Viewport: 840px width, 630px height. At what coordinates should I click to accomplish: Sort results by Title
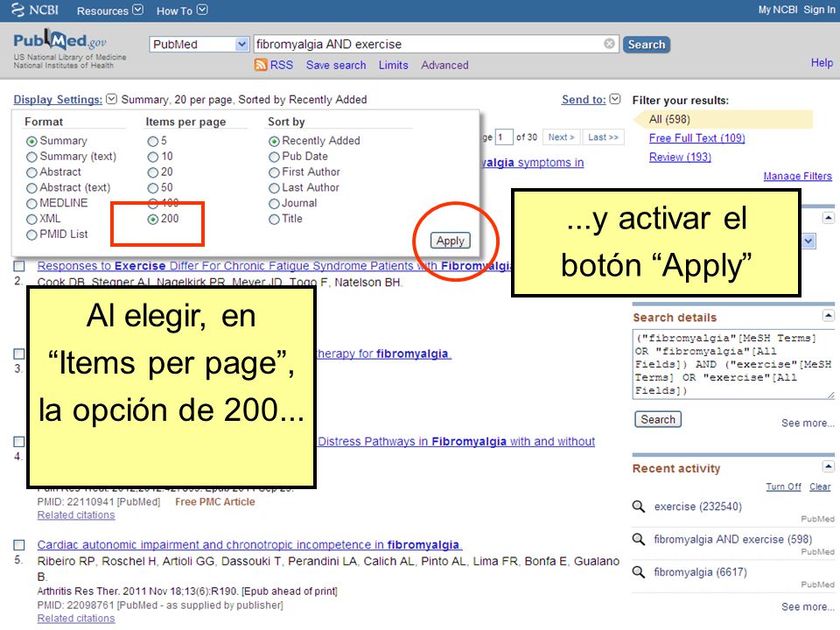pyautogui.click(x=274, y=219)
